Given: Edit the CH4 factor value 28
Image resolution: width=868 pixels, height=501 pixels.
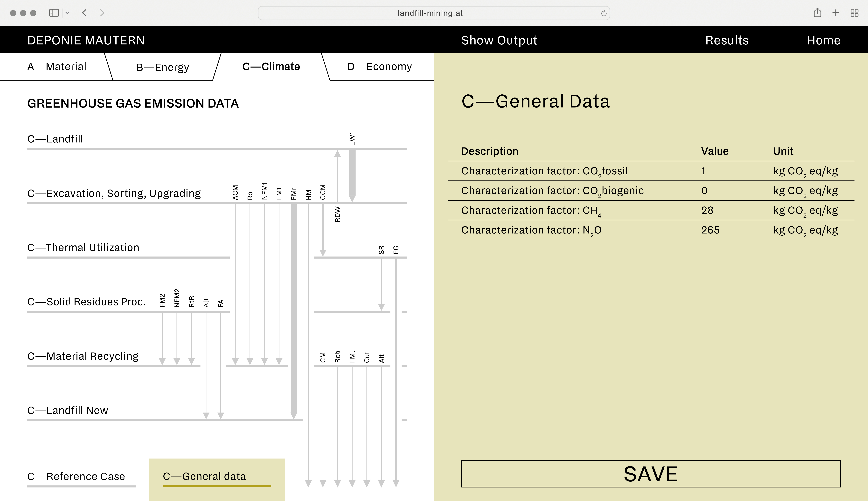Looking at the screenshot, I should 707,210.
